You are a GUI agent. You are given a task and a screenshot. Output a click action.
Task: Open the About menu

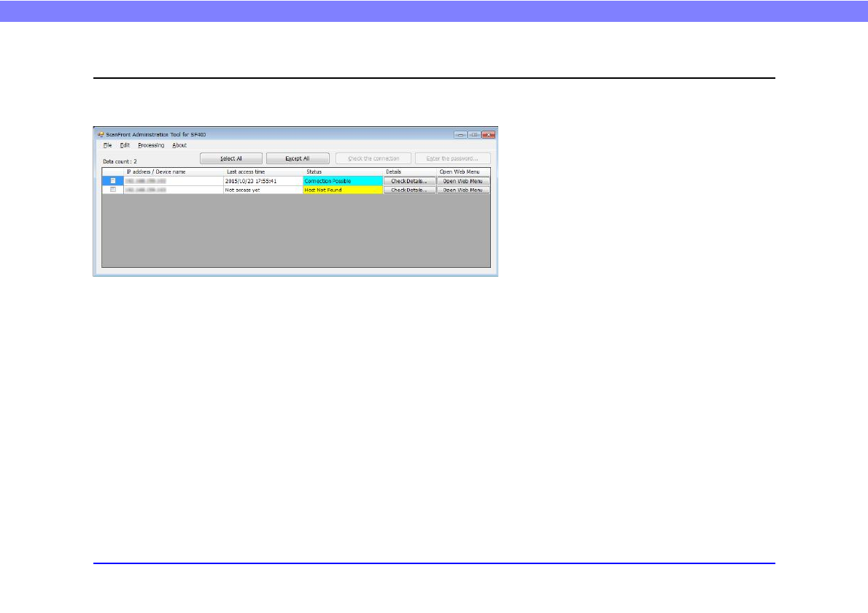(x=179, y=145)
